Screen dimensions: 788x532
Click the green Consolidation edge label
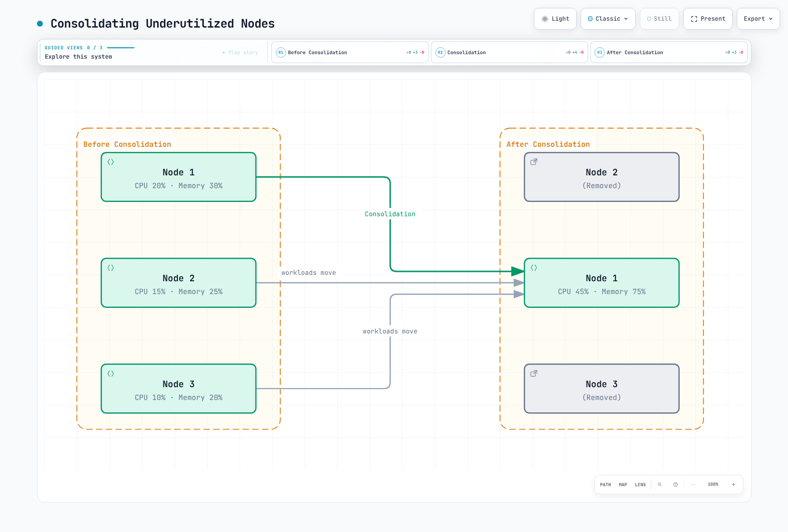pos(390,214)
